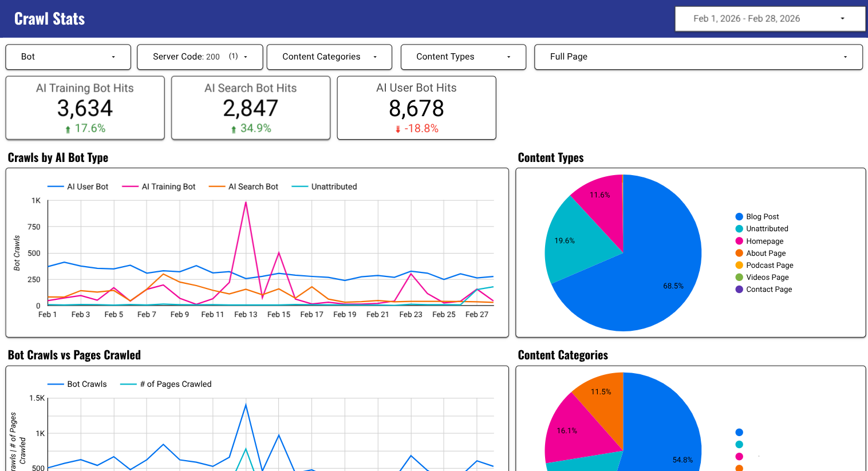Open the Content Types filter dropdown

463,57
